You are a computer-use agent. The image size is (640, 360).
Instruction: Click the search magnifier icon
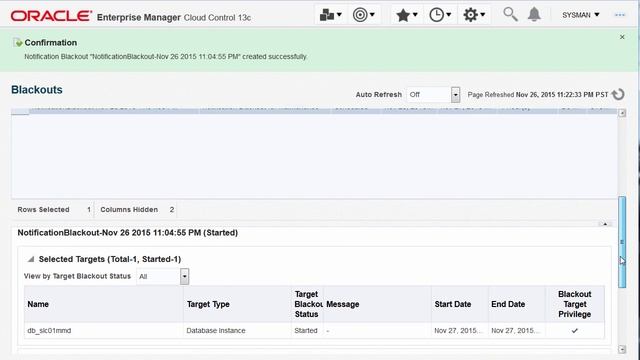[510, 15]
